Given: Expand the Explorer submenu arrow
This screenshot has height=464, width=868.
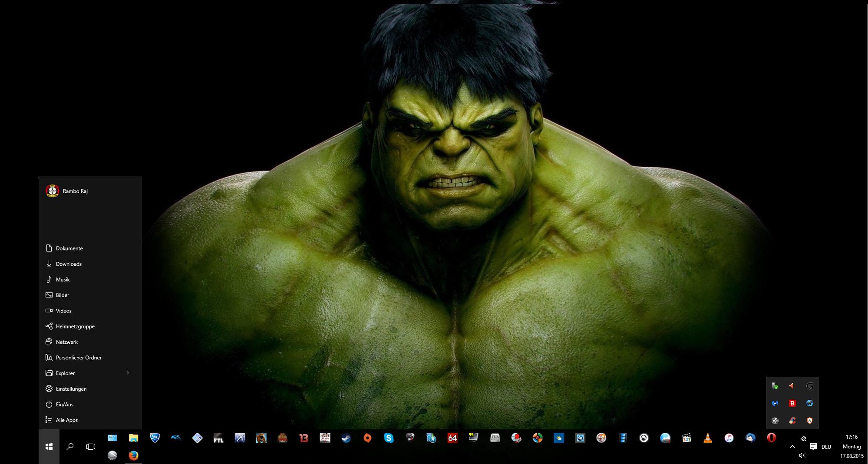Looking at the screenshot, I should pos(128,373).
